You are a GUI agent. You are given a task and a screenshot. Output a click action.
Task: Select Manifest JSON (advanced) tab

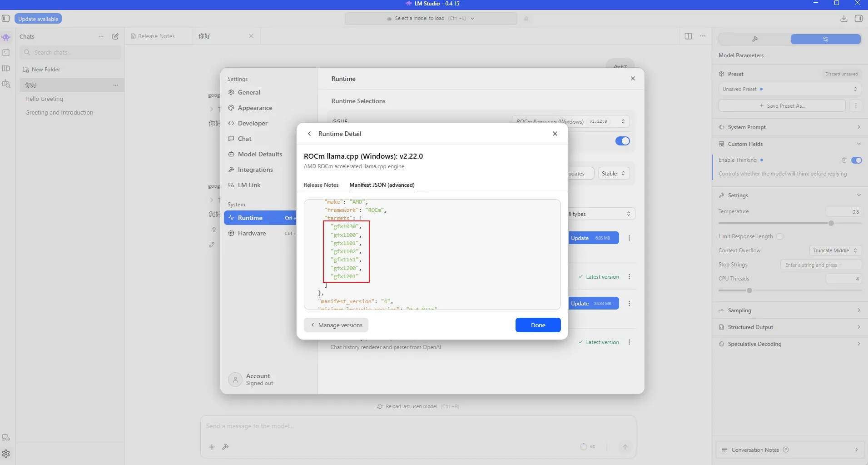(x=382, y=185)
